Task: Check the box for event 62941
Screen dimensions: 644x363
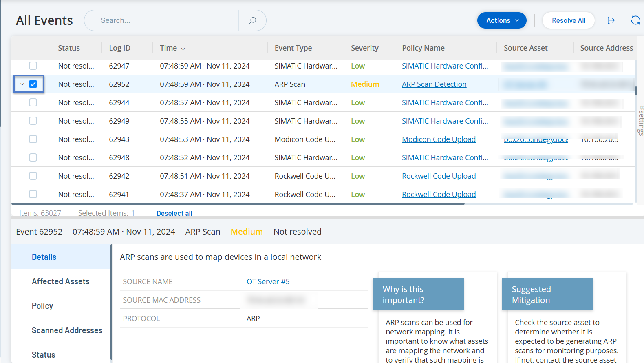Action: click(x=33, y=194)
